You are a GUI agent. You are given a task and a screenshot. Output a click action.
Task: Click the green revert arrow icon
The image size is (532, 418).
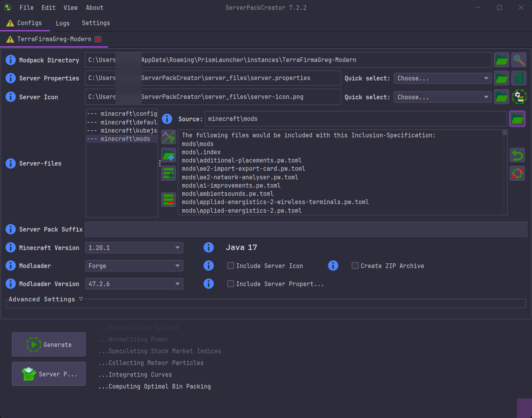pos(517,155)
